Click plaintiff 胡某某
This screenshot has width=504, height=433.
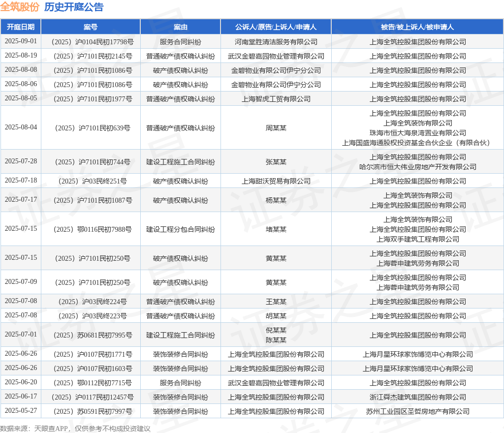tap(276, 316)
